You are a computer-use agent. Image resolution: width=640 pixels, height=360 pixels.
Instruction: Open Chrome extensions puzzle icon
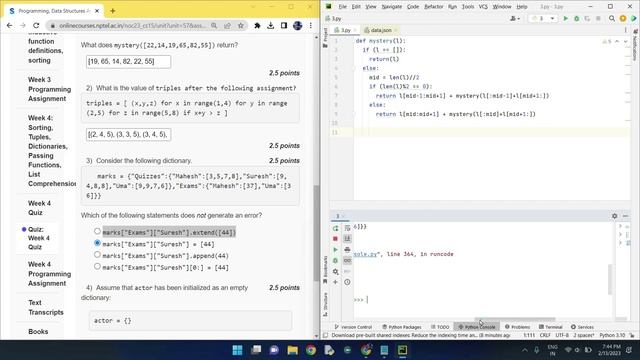pos(257,26)
